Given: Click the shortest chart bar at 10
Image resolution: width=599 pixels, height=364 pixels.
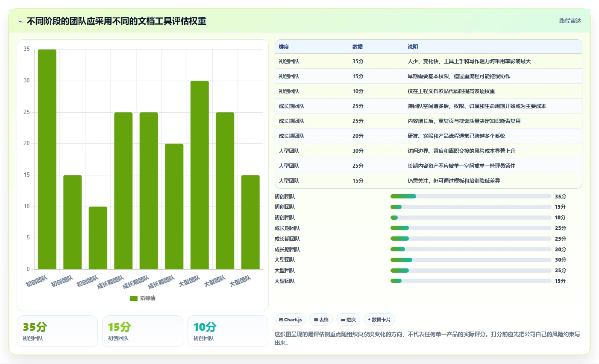Looking at the screenshot, I should click(x=98, y=238).
